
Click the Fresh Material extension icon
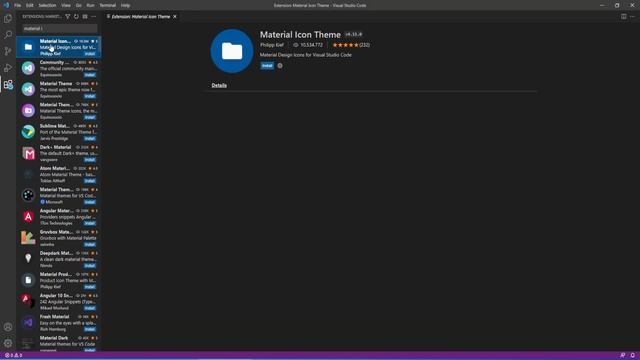[x=28, y=322]
